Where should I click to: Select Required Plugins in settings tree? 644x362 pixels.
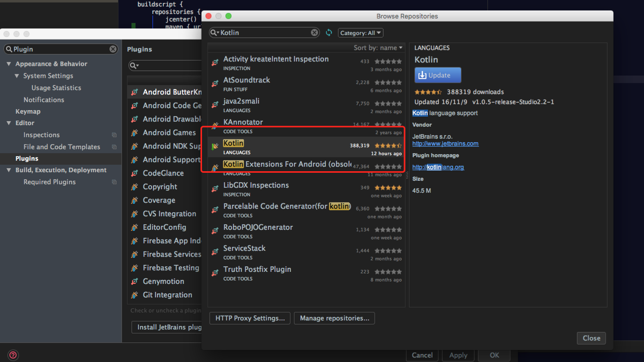pyautogui.click(x=49, y=182)
